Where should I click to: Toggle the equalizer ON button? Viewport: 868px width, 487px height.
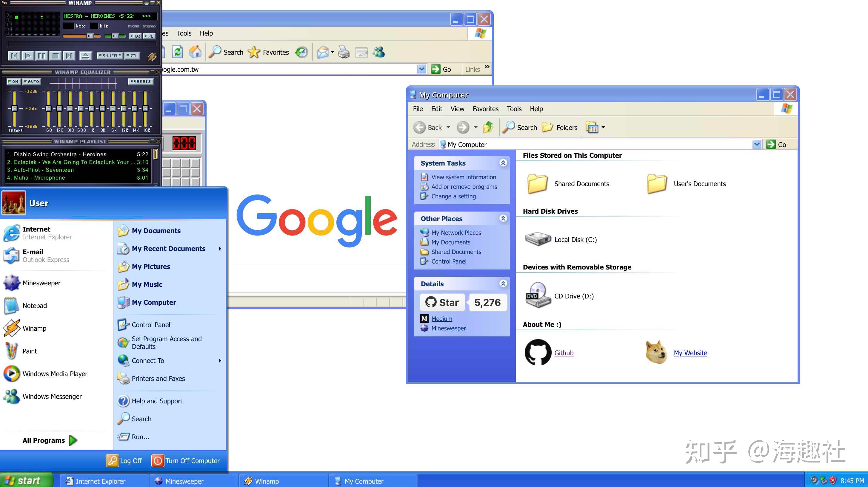coord(13,82)
